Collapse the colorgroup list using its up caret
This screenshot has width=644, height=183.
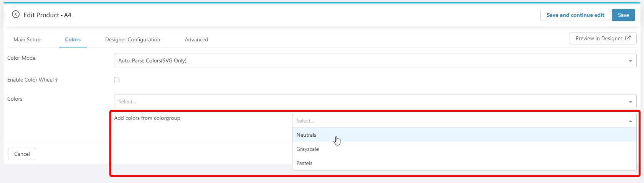[x=630, y=121]
